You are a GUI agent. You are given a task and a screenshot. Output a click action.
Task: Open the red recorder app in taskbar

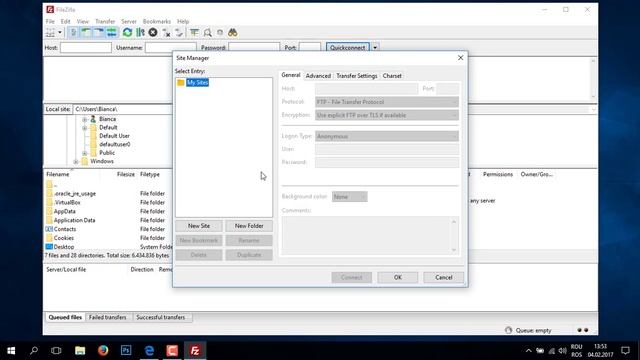tap(172, 350)
